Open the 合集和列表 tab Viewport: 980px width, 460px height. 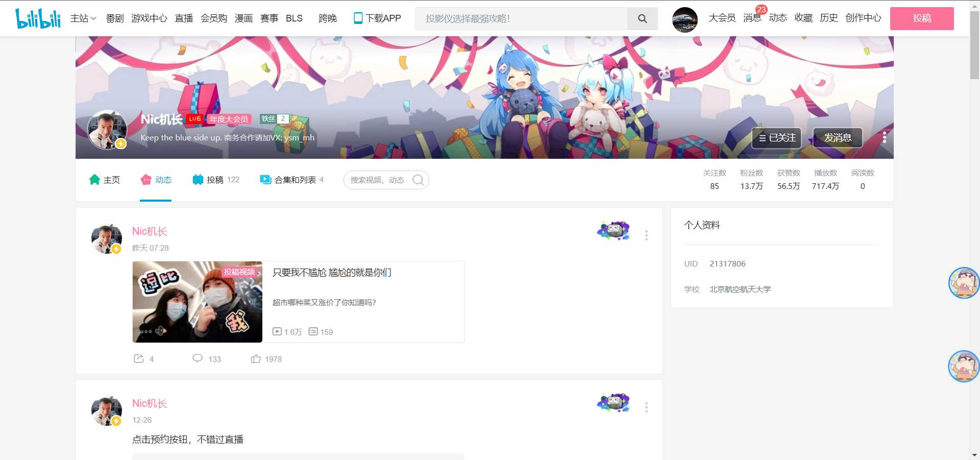tap(291, 180)
